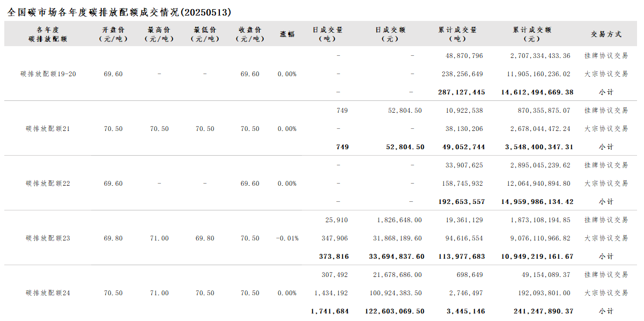This screenshot has width=644, height=321.
Task: Click the 开盘价 column header
Action: click(113, 34)
